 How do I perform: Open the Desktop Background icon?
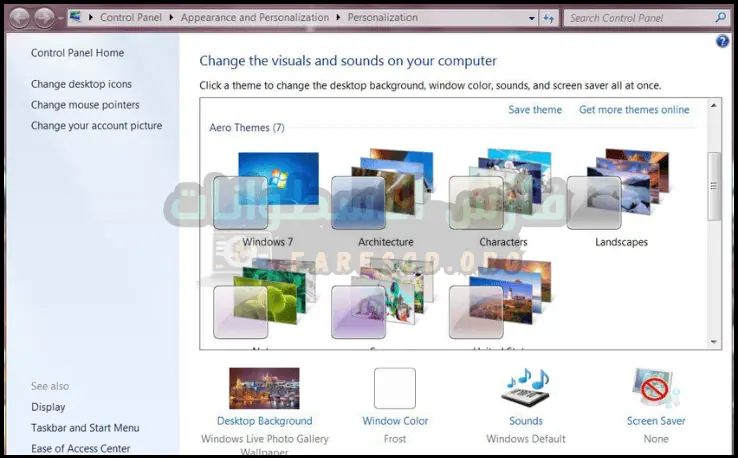264,388
